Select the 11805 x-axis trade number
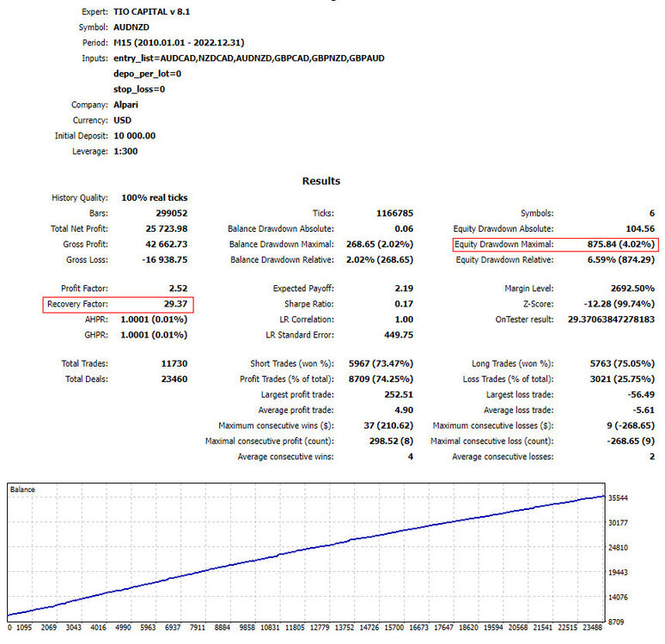Screen dimensions: 665x644 (295, 628)
